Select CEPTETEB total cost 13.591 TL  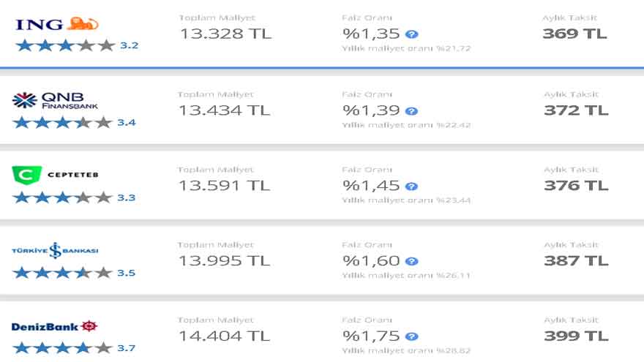click(225, 186)
